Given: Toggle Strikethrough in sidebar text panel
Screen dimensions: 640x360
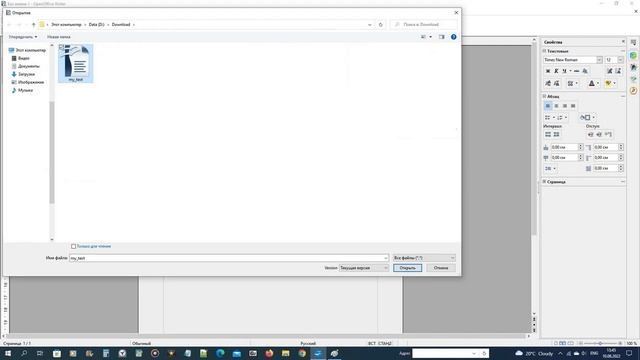Looking at the screenshot, I should tap(576, 71).
